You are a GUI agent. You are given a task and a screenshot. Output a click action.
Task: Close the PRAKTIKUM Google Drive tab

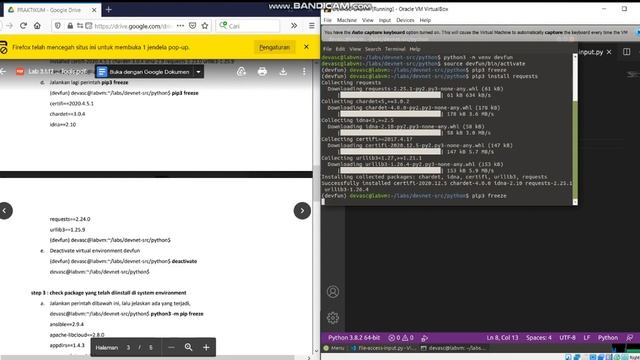click(x=94, y=10)
